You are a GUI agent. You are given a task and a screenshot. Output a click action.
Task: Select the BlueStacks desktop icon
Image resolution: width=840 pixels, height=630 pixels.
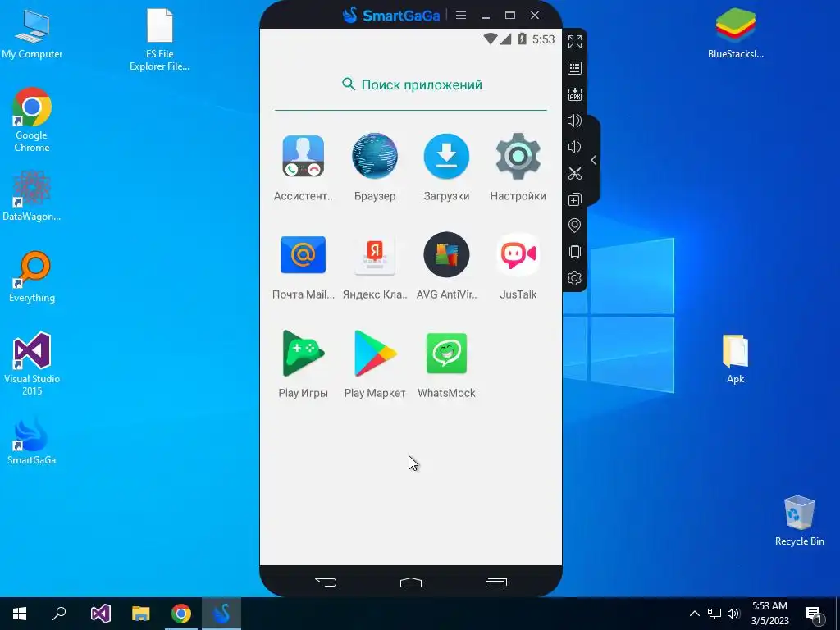pyautogui.click(x=736, y=33)
